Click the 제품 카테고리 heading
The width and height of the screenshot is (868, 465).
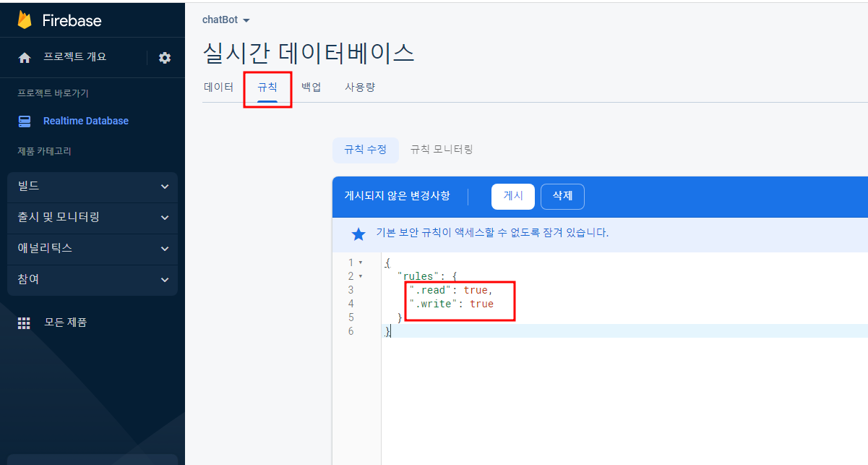(44, 151)
